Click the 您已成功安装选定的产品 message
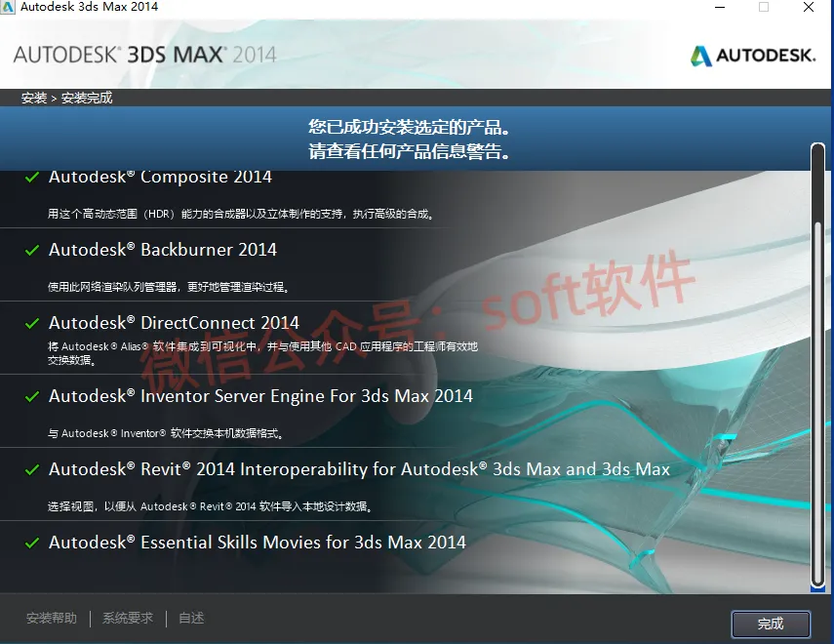Viewport: 834px width, 644px height. pos(410,127)
